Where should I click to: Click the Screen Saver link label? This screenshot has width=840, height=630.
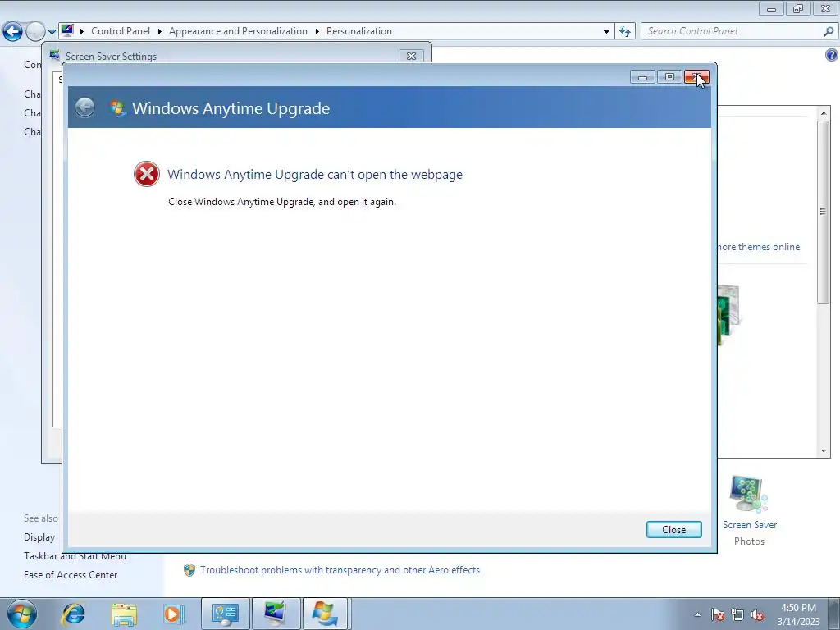point(750,525)
